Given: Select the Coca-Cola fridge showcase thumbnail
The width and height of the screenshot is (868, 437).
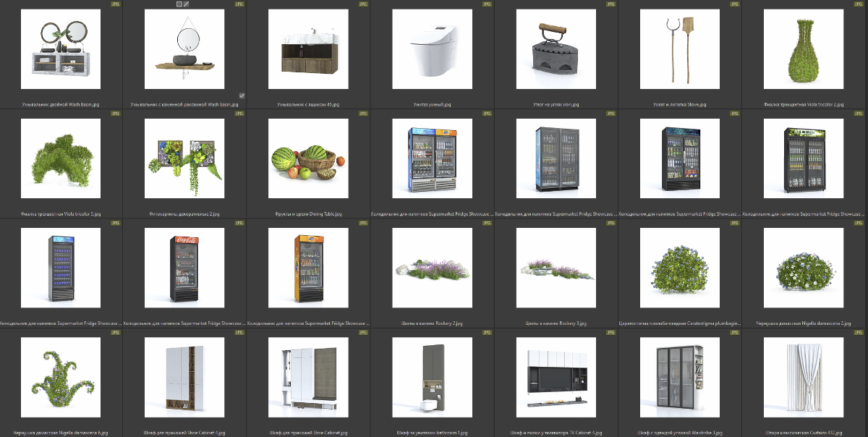Looking at the screenshot, I should [x=185, y=268].
